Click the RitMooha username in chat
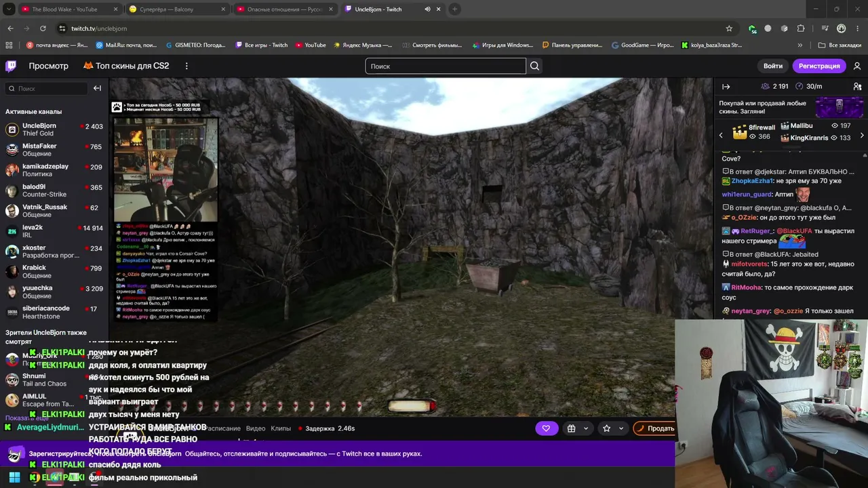868x488 pixels. point(746,287)
